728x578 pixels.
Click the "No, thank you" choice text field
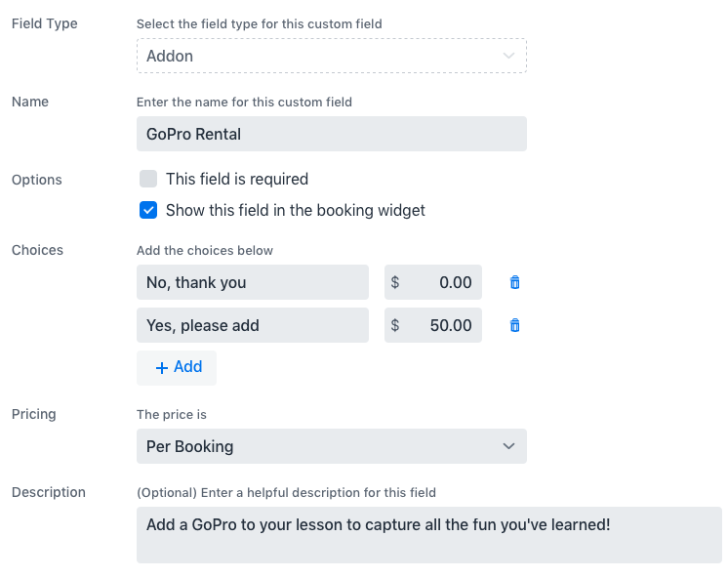(253, 282)
